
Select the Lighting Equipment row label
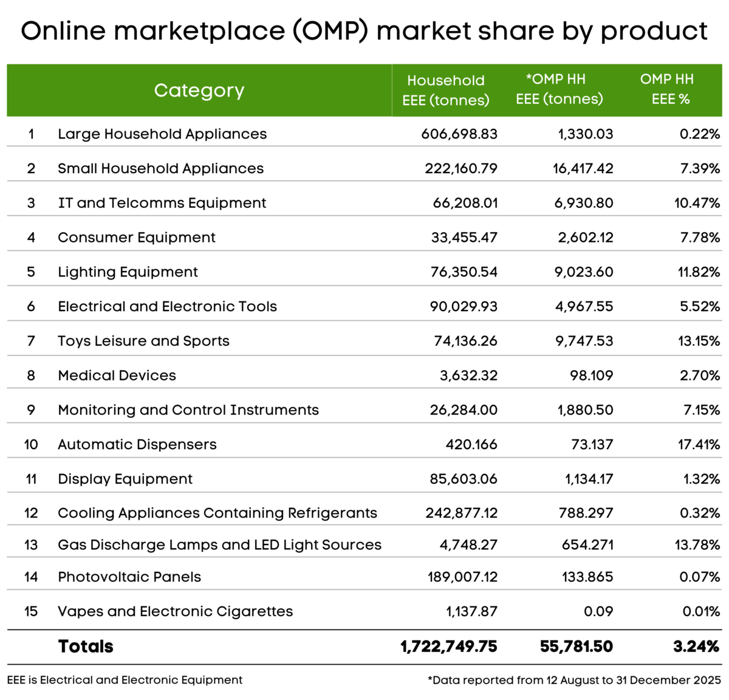tap(128, 272)
